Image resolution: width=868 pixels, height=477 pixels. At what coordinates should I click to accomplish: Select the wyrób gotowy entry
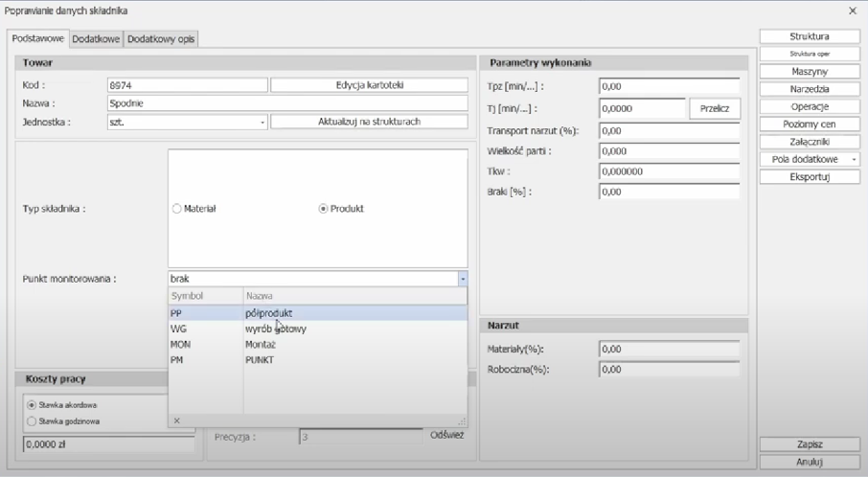coord(275,329)
